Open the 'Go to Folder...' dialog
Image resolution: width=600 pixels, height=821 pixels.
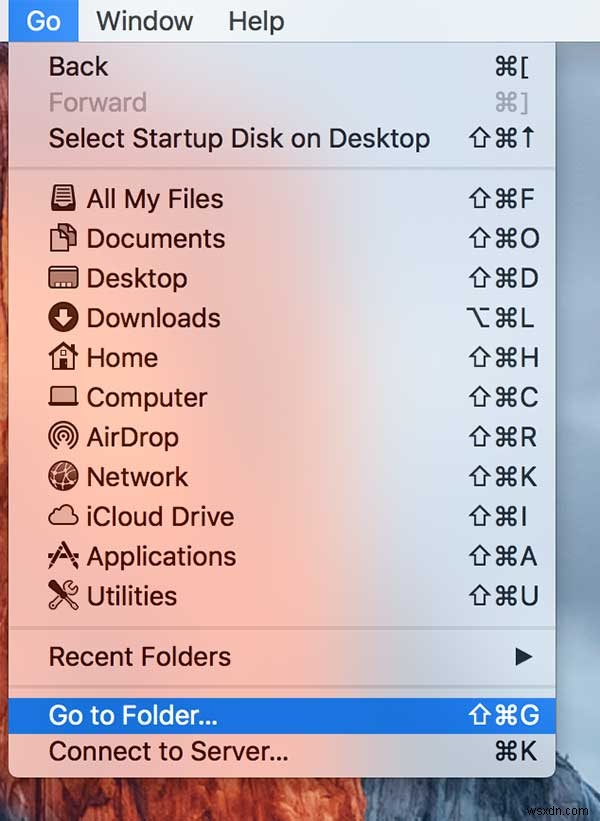135,715
